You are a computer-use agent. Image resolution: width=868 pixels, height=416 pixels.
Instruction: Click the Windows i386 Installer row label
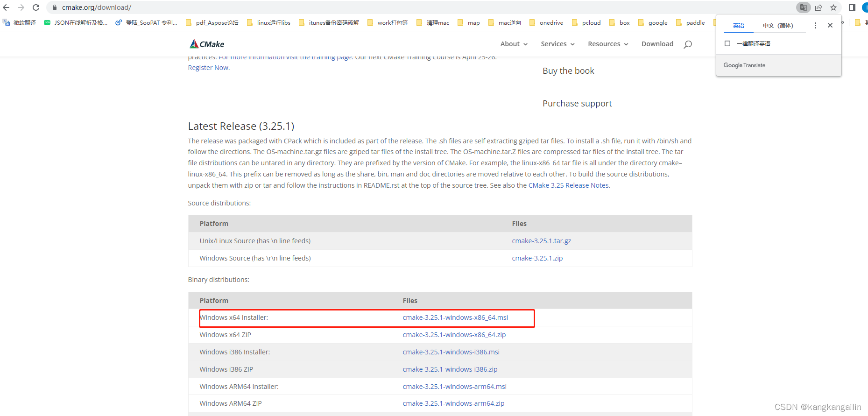point(235,352)
